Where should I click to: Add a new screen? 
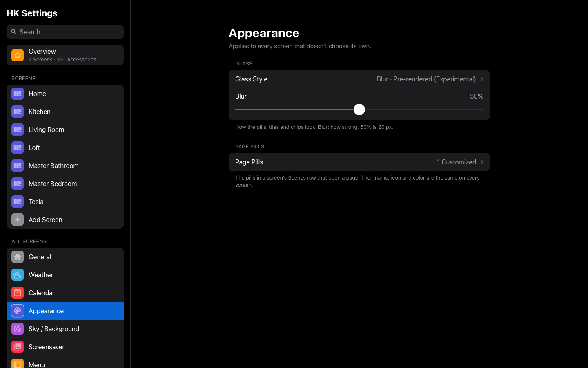click(x=65, y=220)
